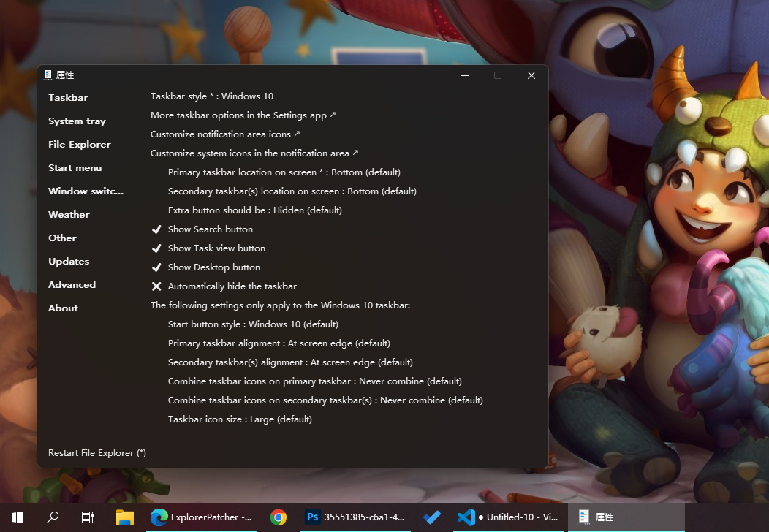Toggle Show Desktop button option
Screen dimensions: 769x532
click(x=213, y=267)
